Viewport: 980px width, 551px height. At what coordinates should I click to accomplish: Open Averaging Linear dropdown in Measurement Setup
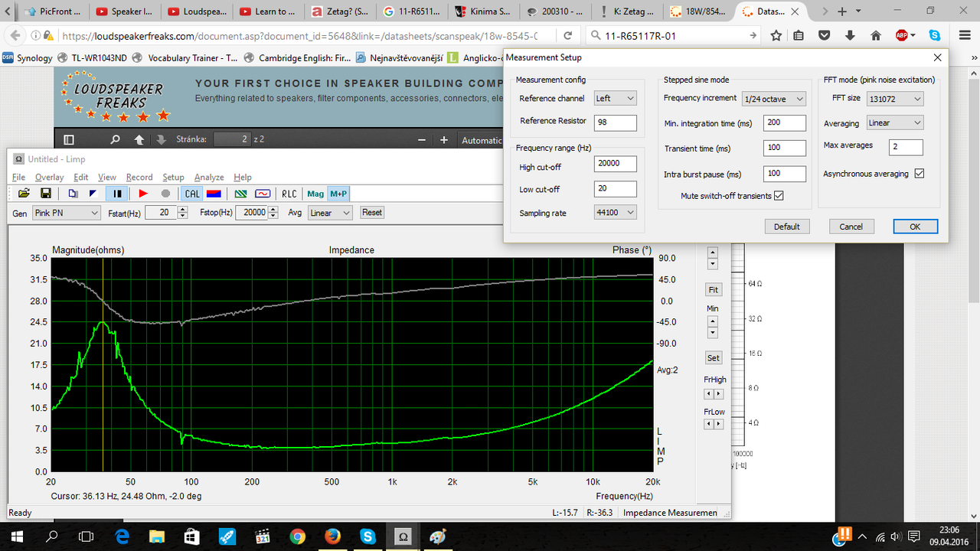click(895, 123)
